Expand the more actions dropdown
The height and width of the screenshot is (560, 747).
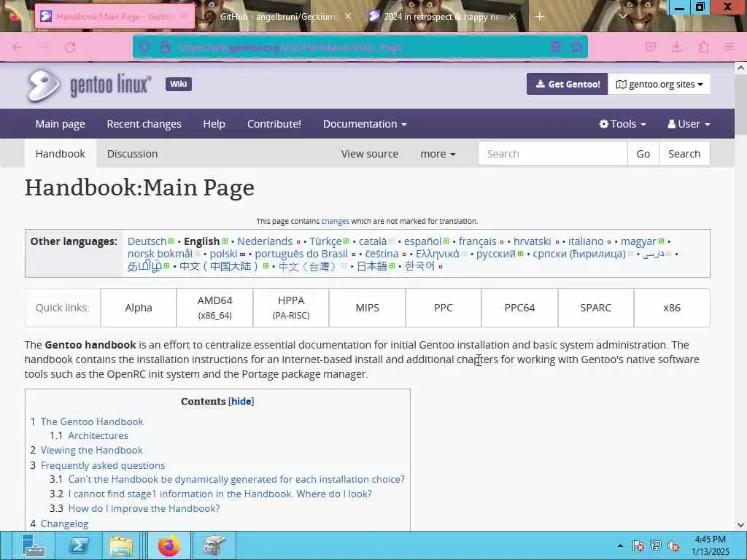click(x=438, y=154)
